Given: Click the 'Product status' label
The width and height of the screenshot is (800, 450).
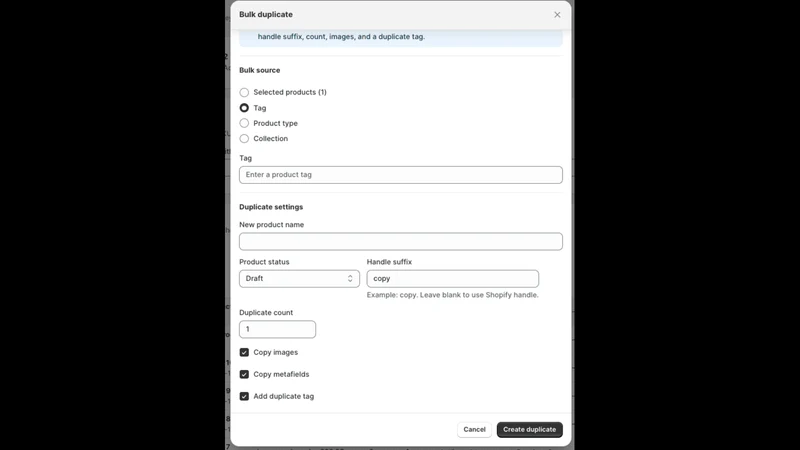Looking at the screenshot, I should (264, 262).
